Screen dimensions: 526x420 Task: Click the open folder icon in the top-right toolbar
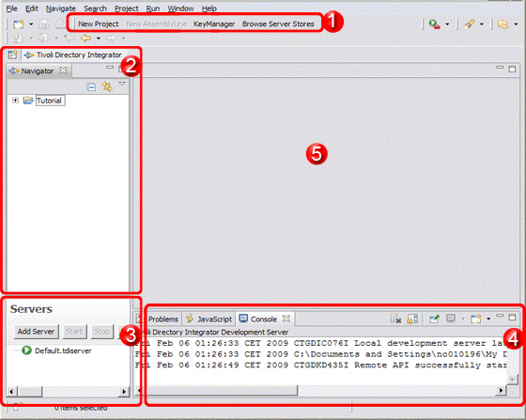pyautogui.click(x=503, y=24)
